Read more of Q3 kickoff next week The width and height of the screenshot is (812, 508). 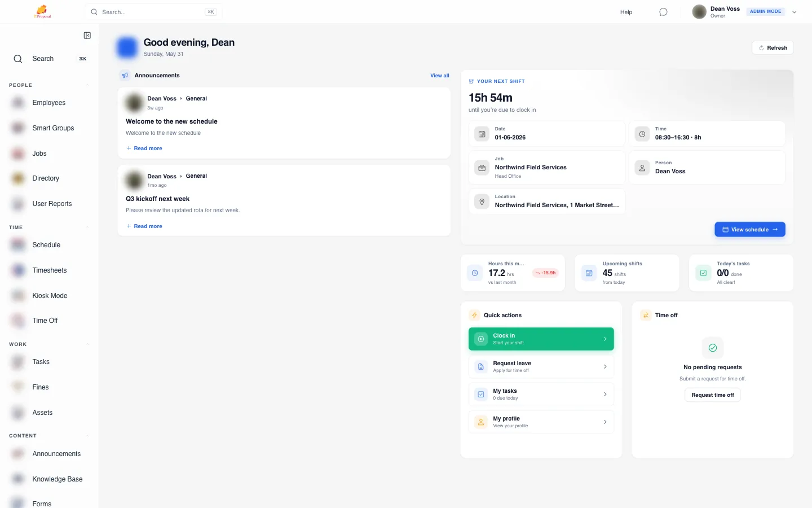click(x=144, y=226)
